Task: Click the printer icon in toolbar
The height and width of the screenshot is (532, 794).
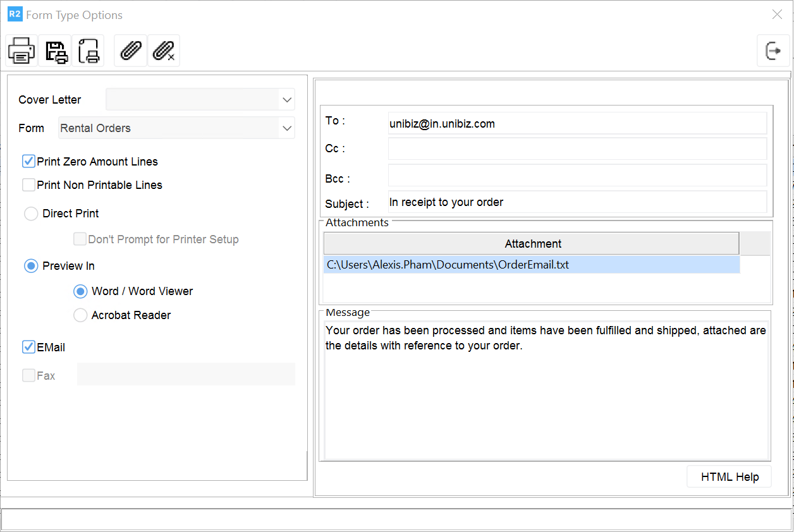Action: point(21,51)
